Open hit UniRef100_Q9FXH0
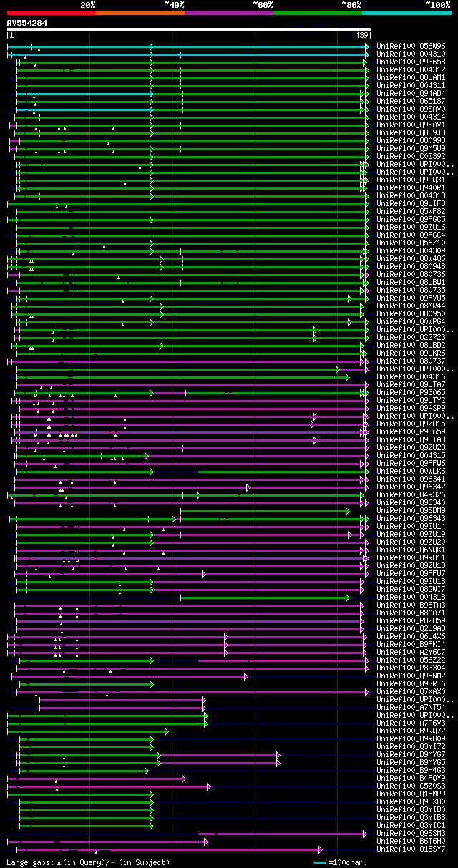This screenshot has height=868, width=458. 411,801
